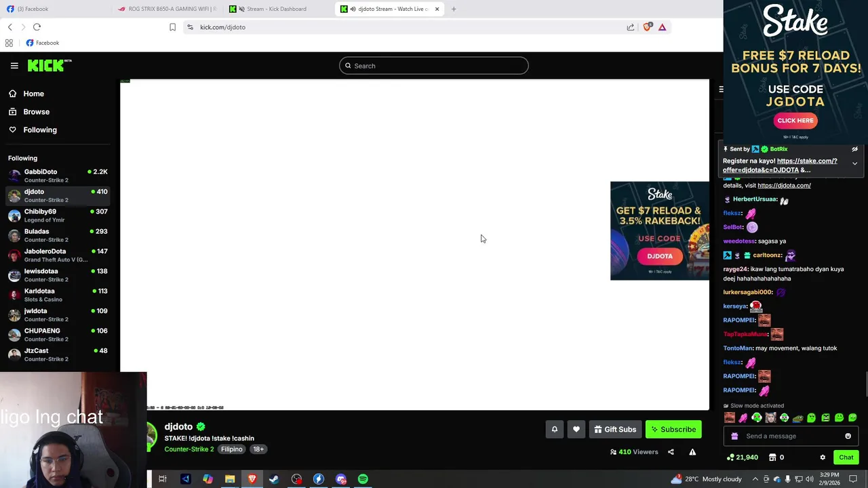Viewport: 868px width, 488px height.
Task: Open chat settings gear icon
Action: click(823, 457)
